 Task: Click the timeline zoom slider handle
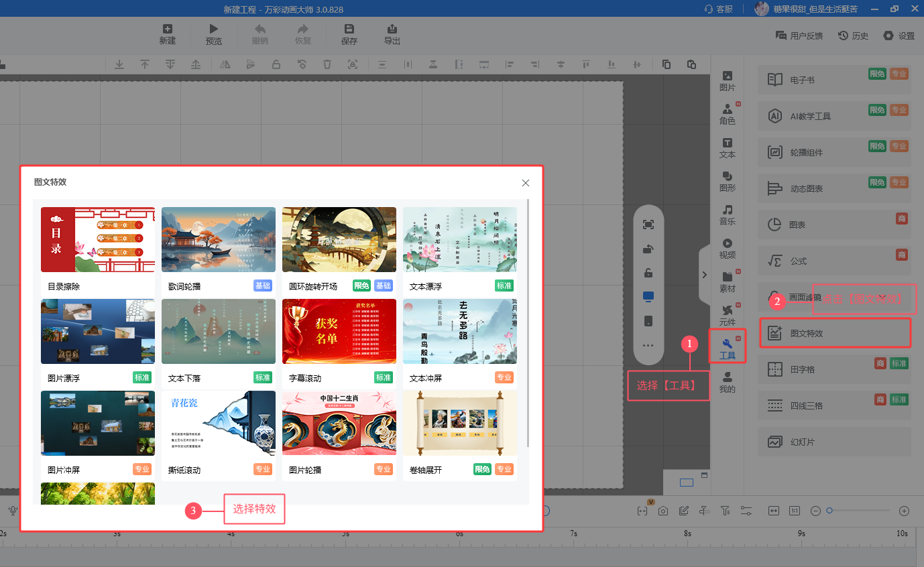(x=829, y=511)
